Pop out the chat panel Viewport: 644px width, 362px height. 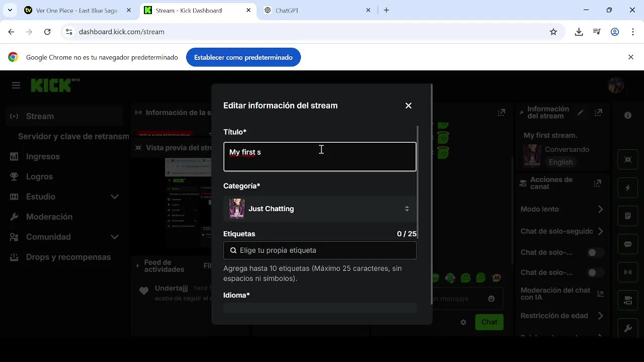502,113
